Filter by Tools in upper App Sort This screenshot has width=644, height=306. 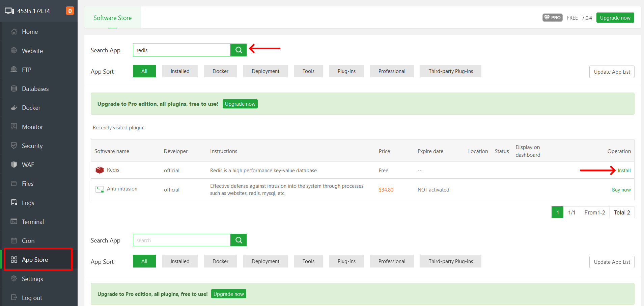click(308, 71)
